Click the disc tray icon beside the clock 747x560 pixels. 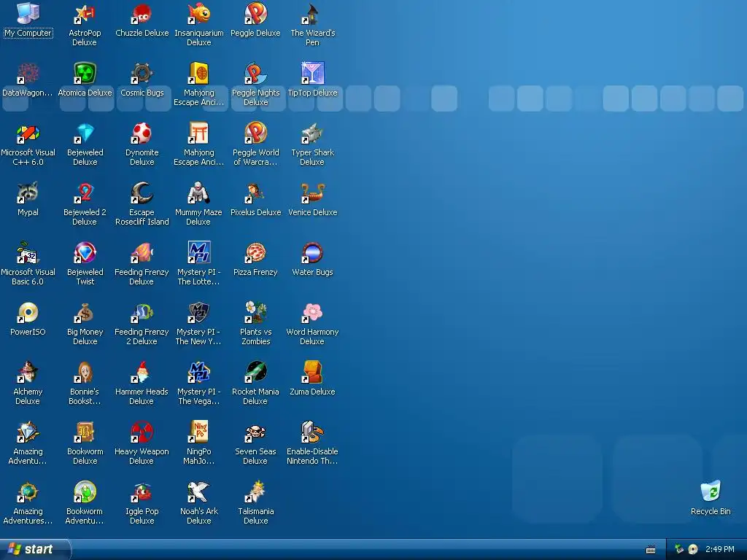pos(693,549)
